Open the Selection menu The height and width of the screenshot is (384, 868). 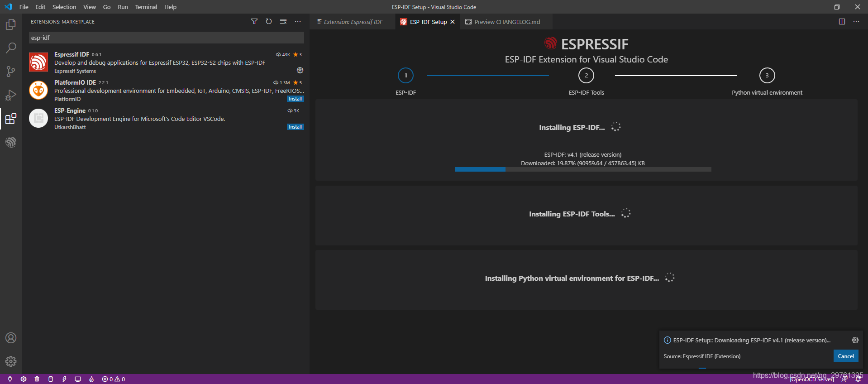coord(64,7)
